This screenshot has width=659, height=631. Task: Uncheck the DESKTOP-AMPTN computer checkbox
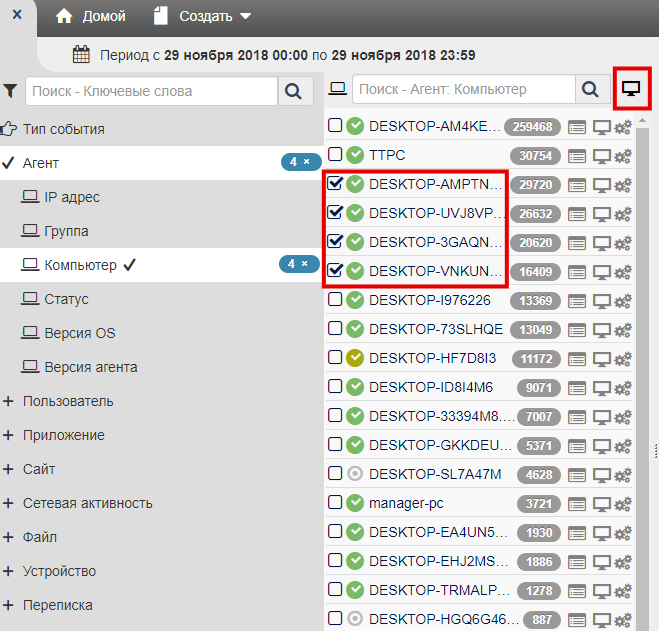point(335,184)
